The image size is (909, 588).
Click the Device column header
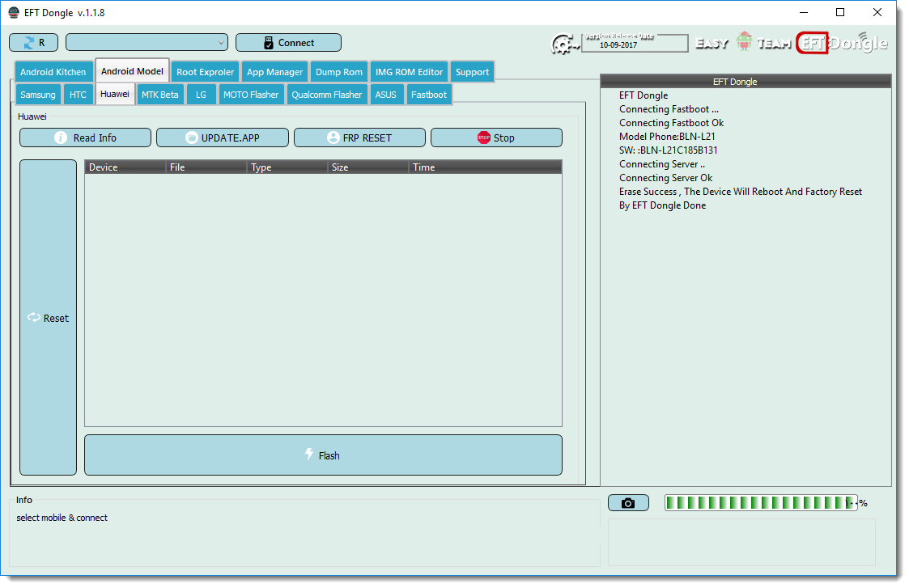[x=125, y=167]
